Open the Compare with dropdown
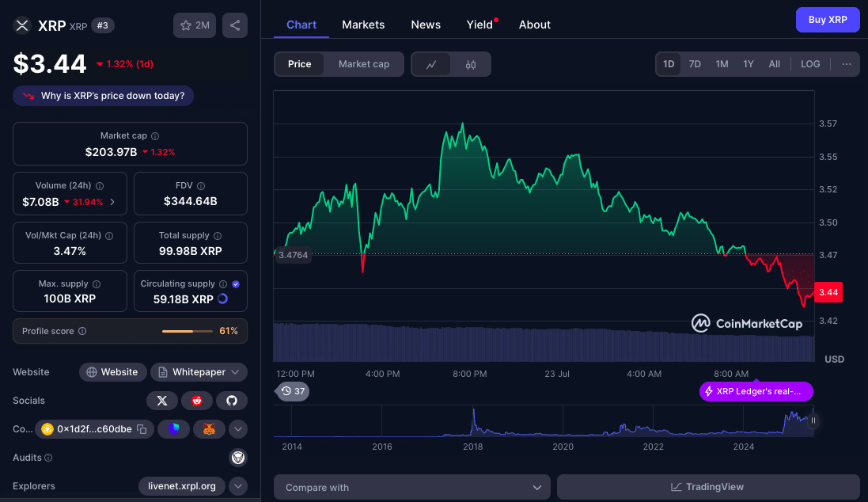The width and height of the screenshot is (868, 502). click(412, 487)
